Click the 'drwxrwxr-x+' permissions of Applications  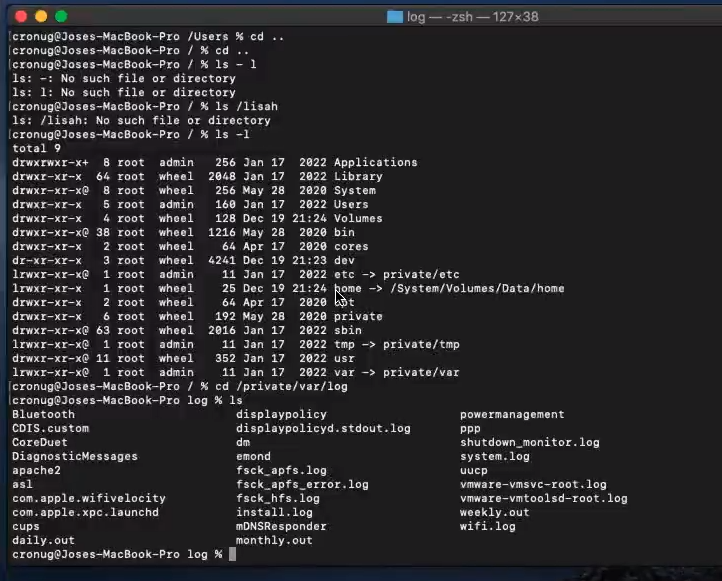tap(51, 163)
